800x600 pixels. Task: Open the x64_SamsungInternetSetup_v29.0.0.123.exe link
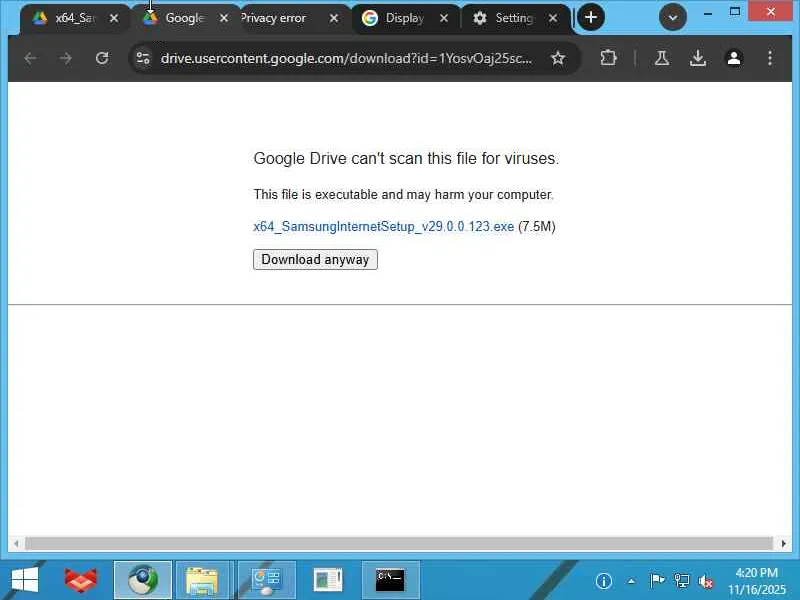(x=384, y=227)
